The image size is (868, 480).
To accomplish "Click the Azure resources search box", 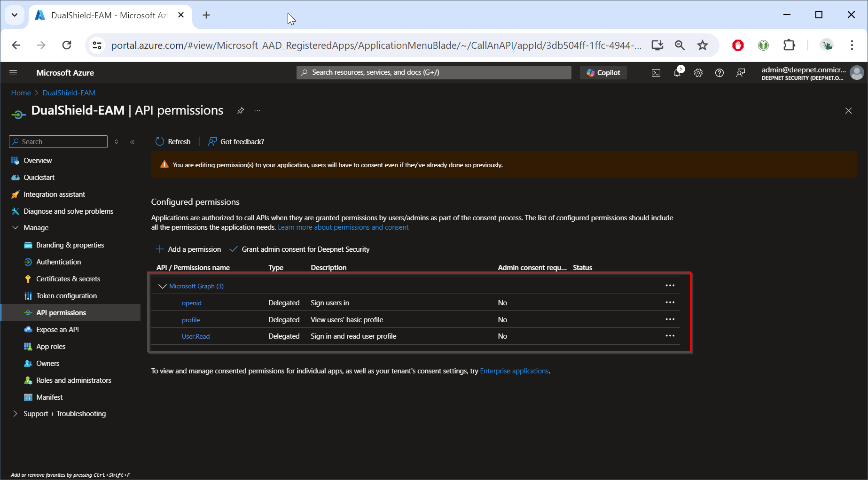I will [434, 72].
